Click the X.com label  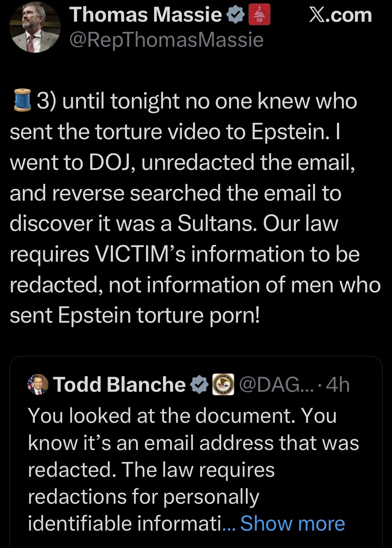pyautogui.click(x=340, y=15)
